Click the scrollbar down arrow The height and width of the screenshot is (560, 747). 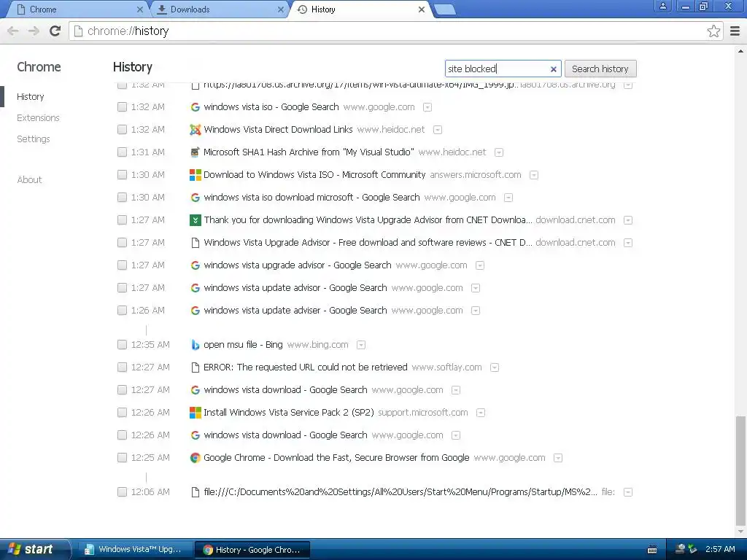coord(740,532)
